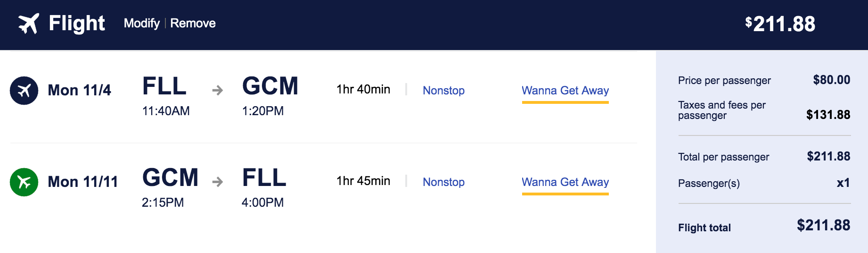Click the 1hr 40min flight duration
The image size is (868, 253).
363,89
